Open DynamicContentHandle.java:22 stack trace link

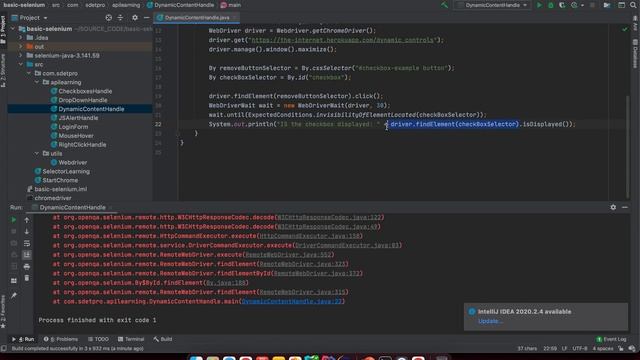click(x=292, y=301)
